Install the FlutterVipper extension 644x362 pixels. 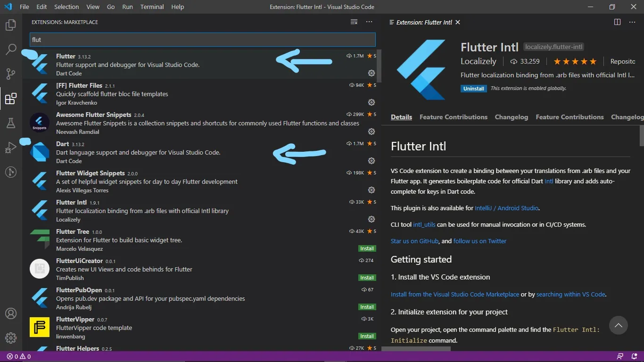click(367, 336)
